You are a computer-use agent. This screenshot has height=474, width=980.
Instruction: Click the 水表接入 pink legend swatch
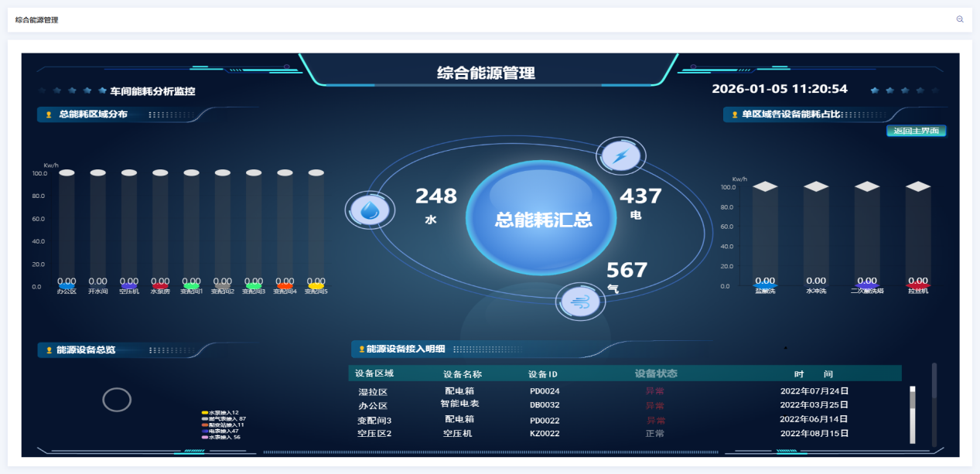(x=205, y=437)
